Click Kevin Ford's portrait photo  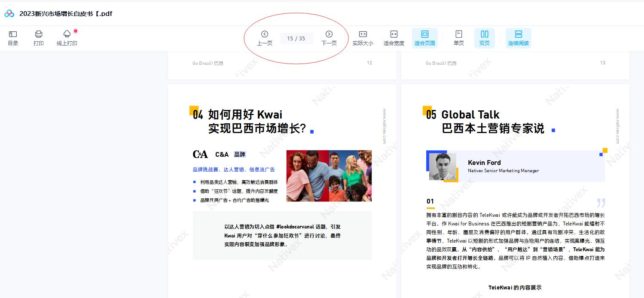443,167
